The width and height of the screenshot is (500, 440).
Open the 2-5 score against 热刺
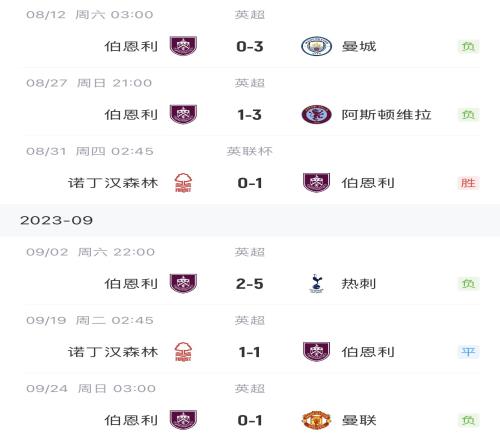pyautogui.click(x=250, y=284)
